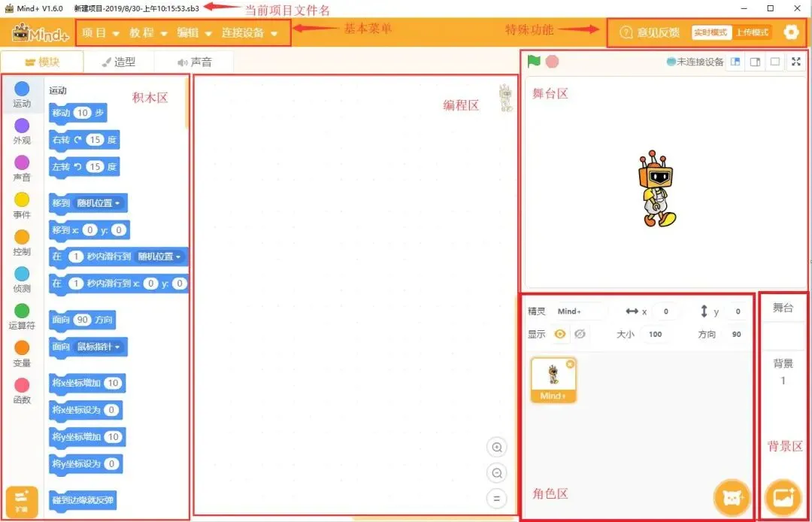Hide sprite with crossed-eye icon
Image resolution: width=812 pixels, height=522 pixels.
pyautogui.click(x=580, y=334)
